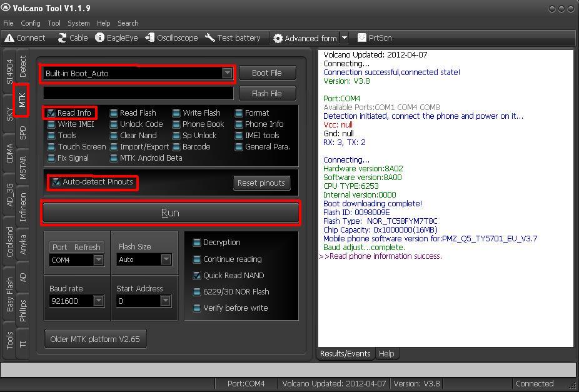This screenshot has width=579, height=392.
Task: Tick the Write IMEI option
Action: click(51, 124)
